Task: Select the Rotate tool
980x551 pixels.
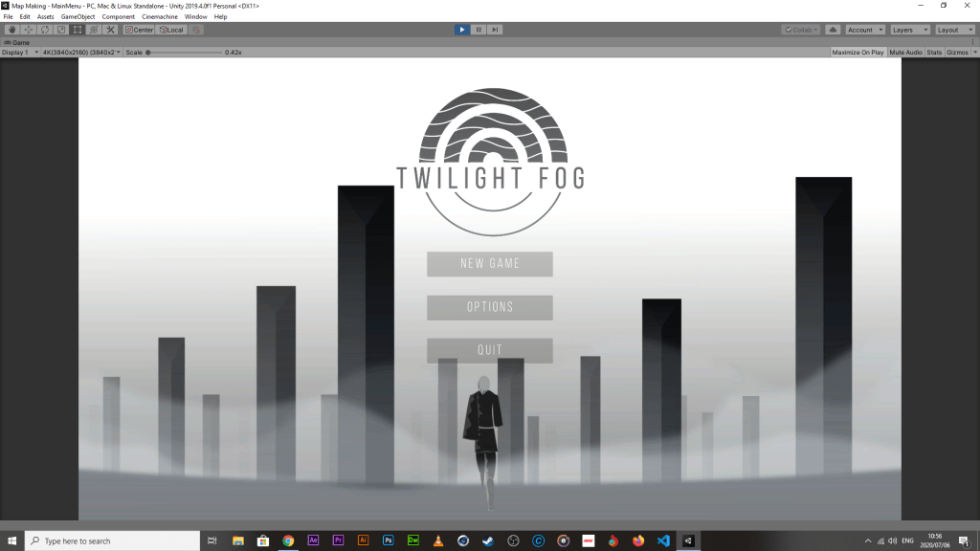Action: [44, 30]
